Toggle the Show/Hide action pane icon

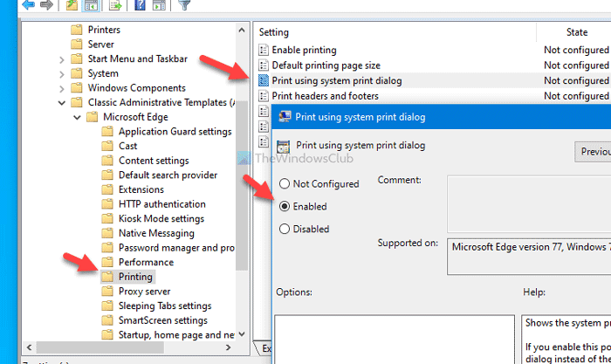pyautogui.click(x=159, y=4)
